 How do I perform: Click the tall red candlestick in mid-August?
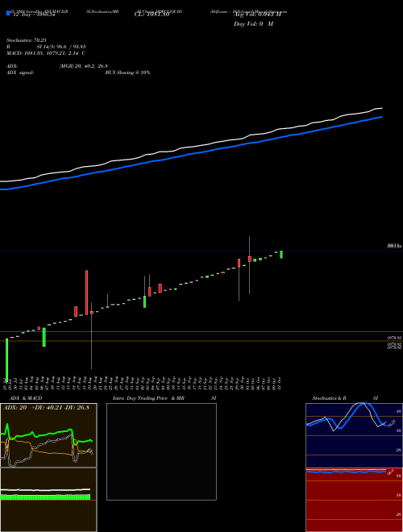click(86, 292)
